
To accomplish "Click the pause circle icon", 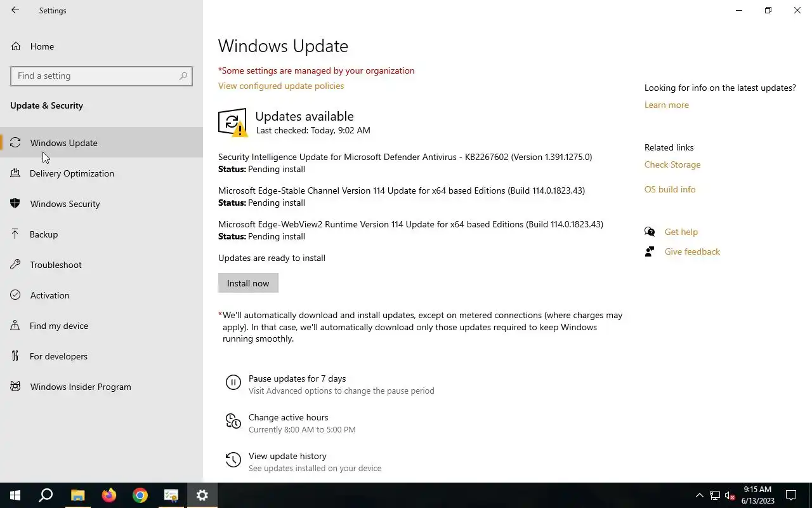I will (233, 382).
